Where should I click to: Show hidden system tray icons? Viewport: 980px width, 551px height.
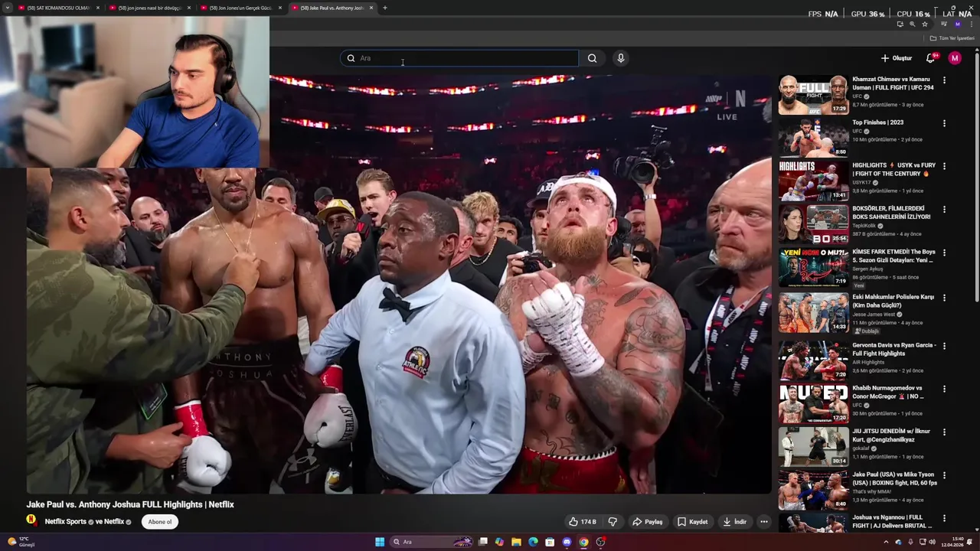pos(886,542)
